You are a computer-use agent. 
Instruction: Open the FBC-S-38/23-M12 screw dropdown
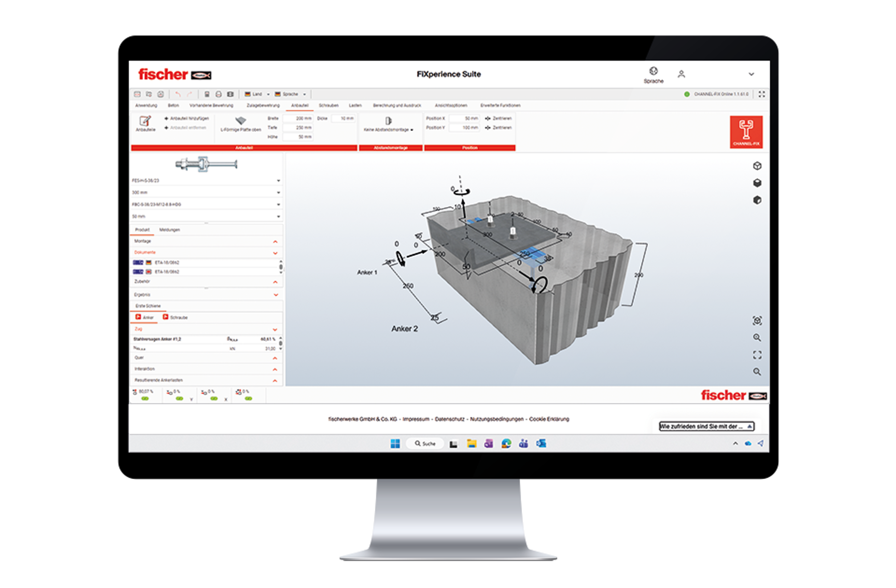pyautogui.click(x=206, y=204)
